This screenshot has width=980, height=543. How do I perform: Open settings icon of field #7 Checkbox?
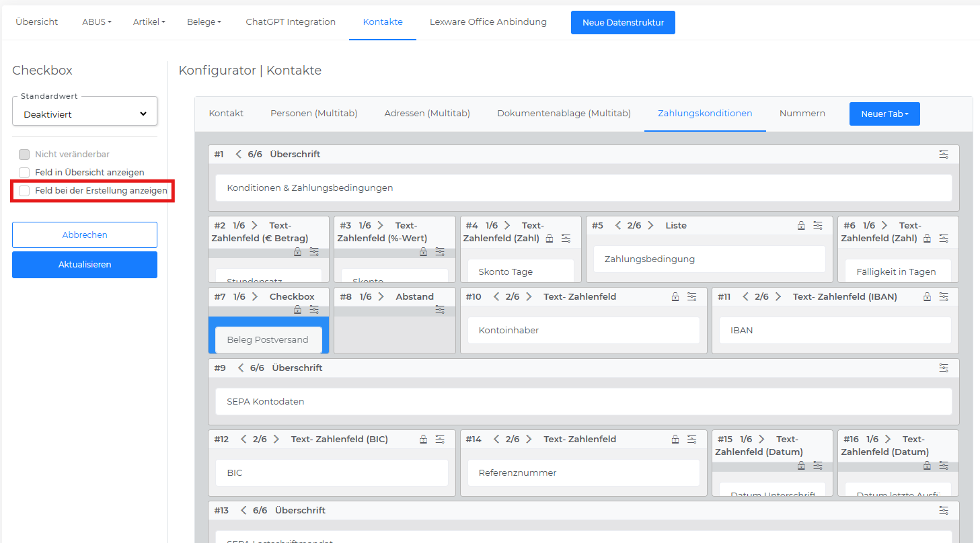(314, 310)
